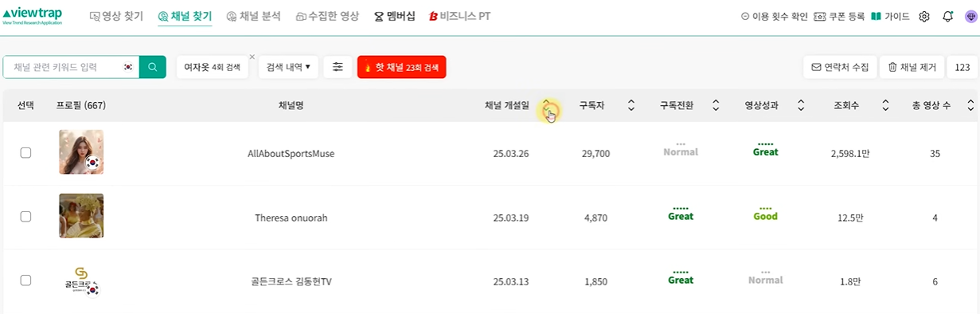Check the AllAboutSportsMuse row checkbox
Viewport: 980px width, 314px height.
coord(25,153)
